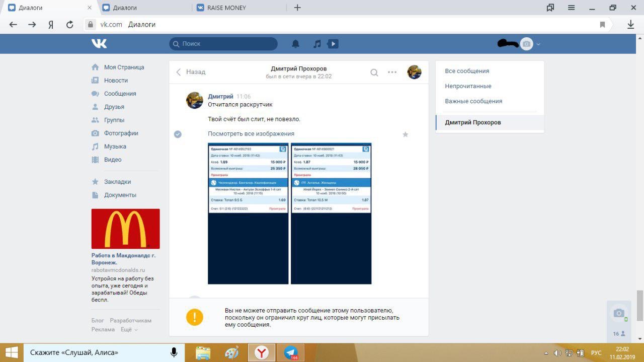
Task: Search within the dialog using magnifier icon
Action: click(x=374, y=72)
